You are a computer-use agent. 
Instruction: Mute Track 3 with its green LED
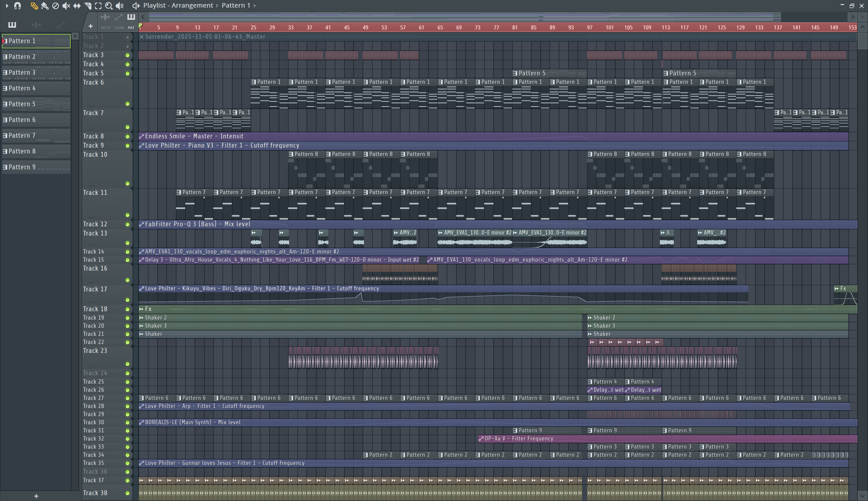tap(127, 55)
